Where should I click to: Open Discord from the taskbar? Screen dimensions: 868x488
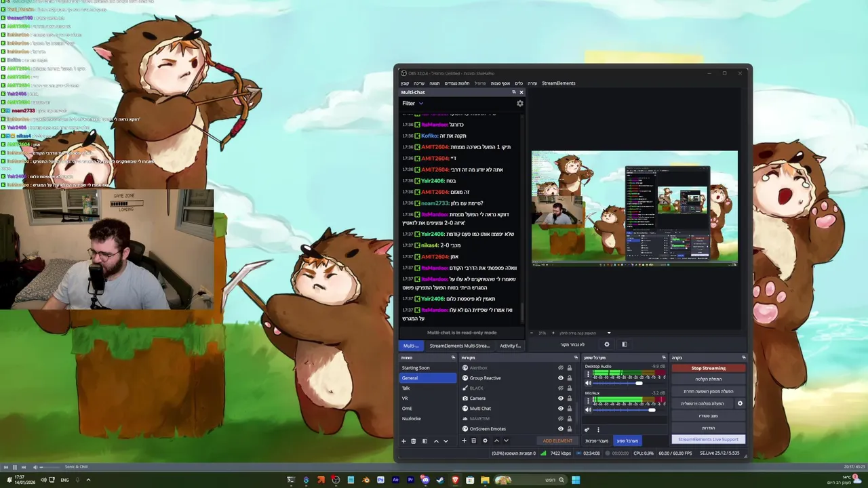point(425,480)
